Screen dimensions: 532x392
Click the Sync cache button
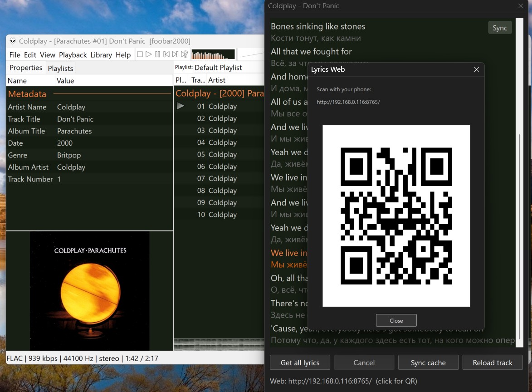tap(428, 363)
